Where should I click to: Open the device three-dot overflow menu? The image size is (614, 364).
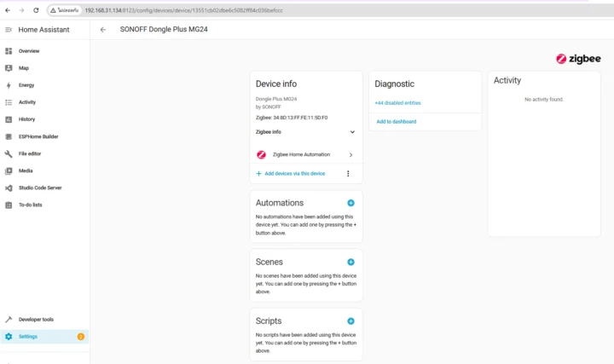[348, 173]
